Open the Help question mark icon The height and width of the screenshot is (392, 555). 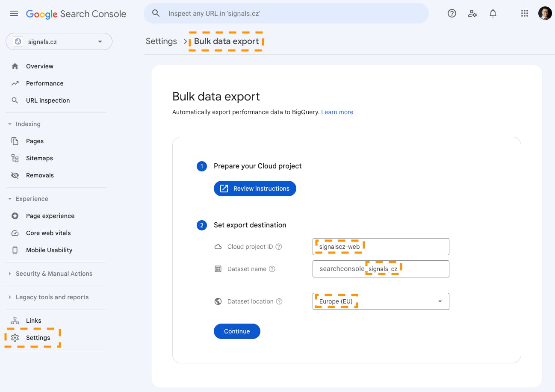tap(452, 13)
